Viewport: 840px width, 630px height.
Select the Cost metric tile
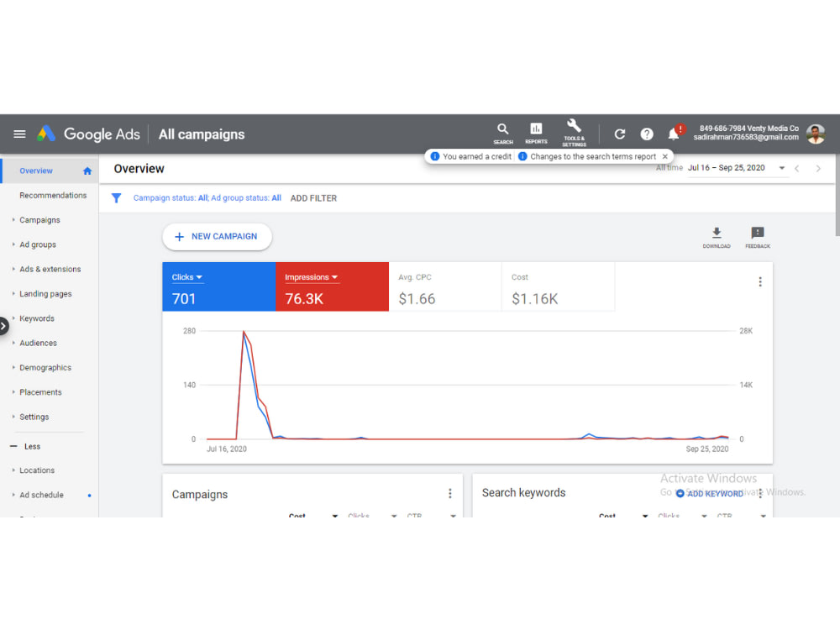[x=559, y=286]
